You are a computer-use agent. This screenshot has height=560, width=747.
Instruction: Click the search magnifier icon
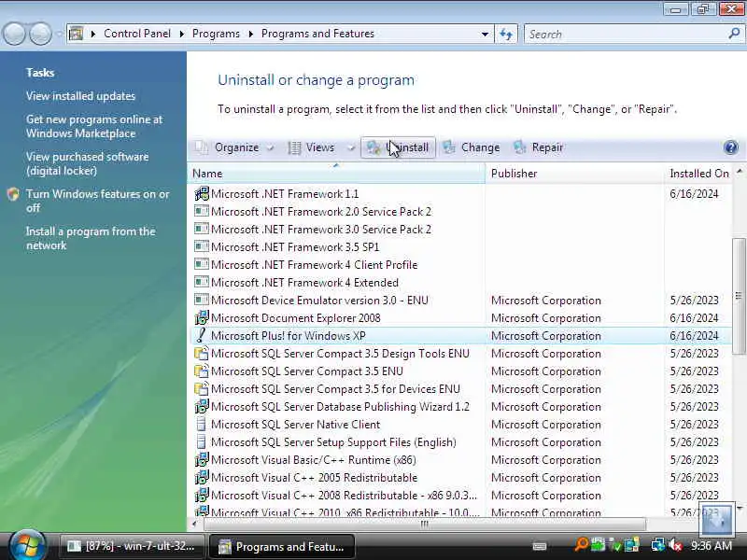[734, 34]
